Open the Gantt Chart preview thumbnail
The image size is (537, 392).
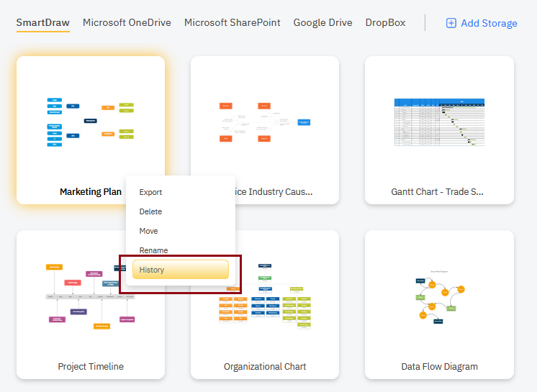pyautogui.click(x=439, y=122)
